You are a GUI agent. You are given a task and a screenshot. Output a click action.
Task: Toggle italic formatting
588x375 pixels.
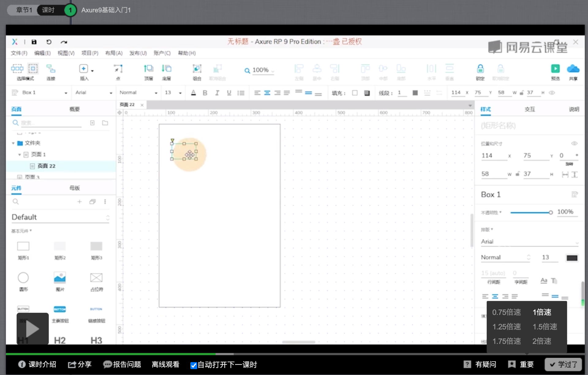tap(217, 93)
